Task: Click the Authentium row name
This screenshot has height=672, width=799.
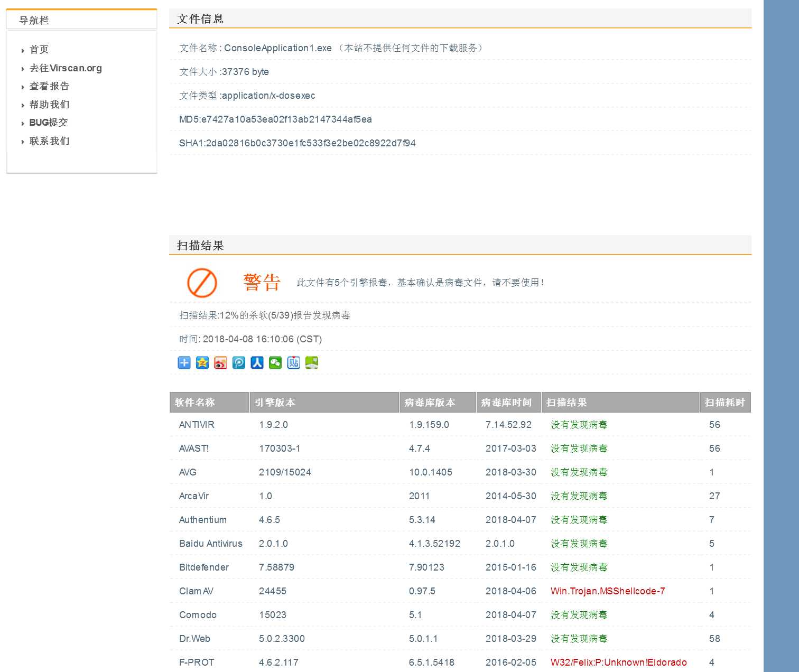Action: pos(203,520)
